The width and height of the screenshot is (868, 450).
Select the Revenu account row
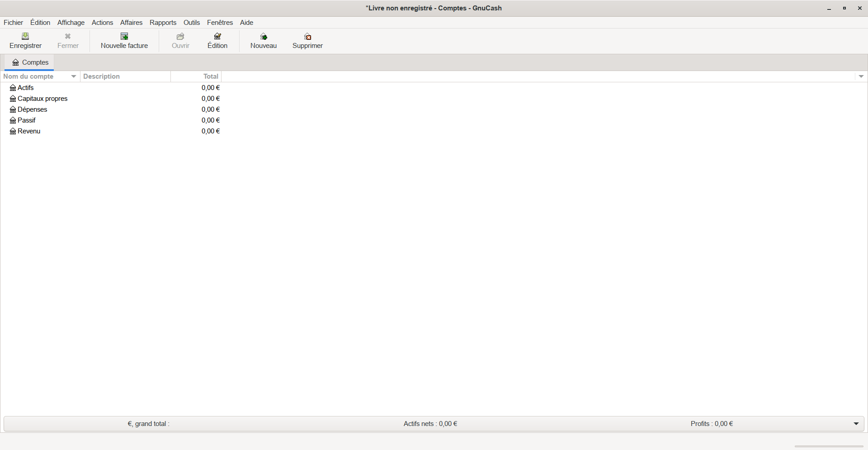29,131
